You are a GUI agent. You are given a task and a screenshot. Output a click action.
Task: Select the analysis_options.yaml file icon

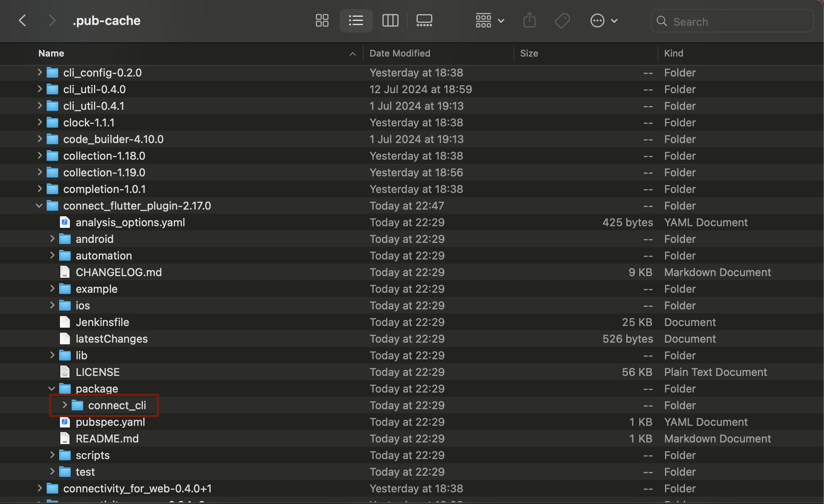65,222
